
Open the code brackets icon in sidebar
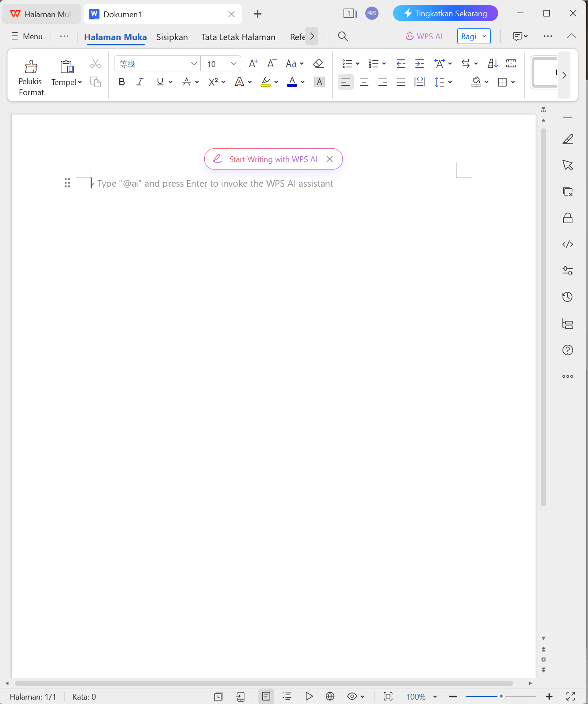click(568, 244)
